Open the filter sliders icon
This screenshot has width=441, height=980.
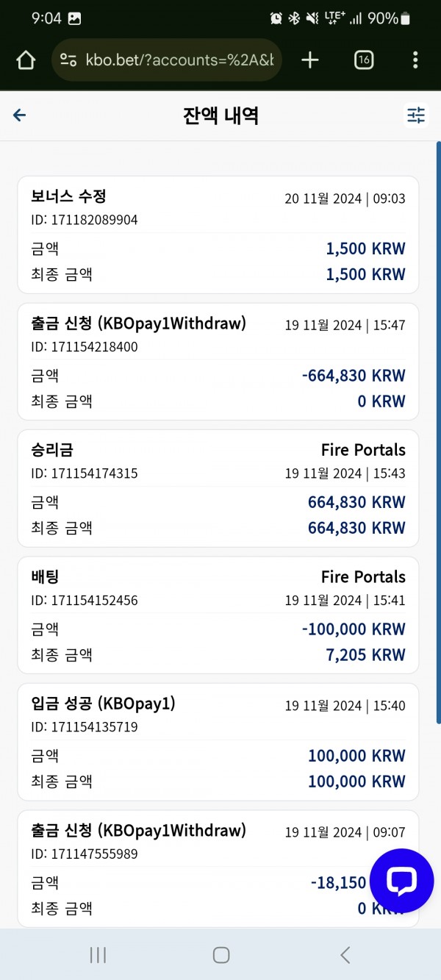point(416,115)
